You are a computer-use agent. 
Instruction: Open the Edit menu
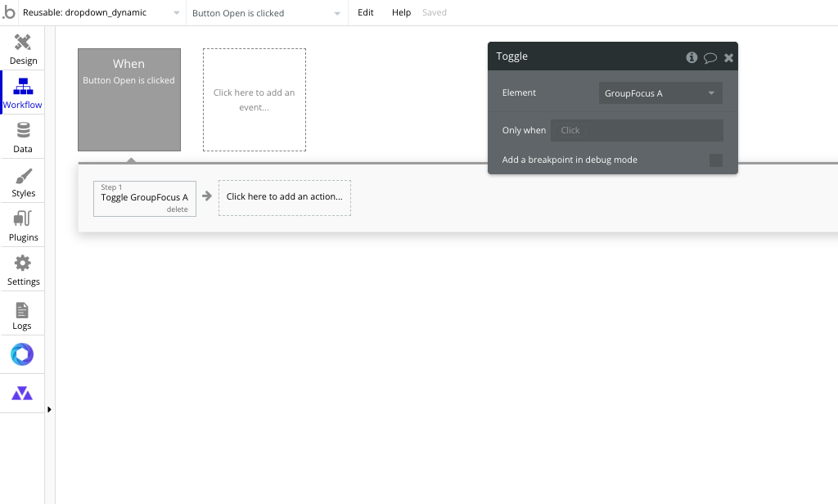(x=366, y=12)
